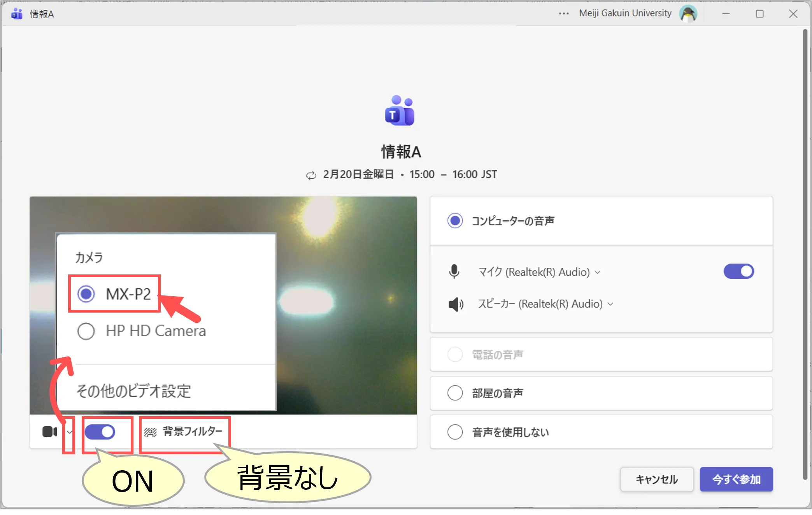This screenshot has width=812, height=515.
Task: Toggle the microphone switch off
Action: tap(738, 271)
